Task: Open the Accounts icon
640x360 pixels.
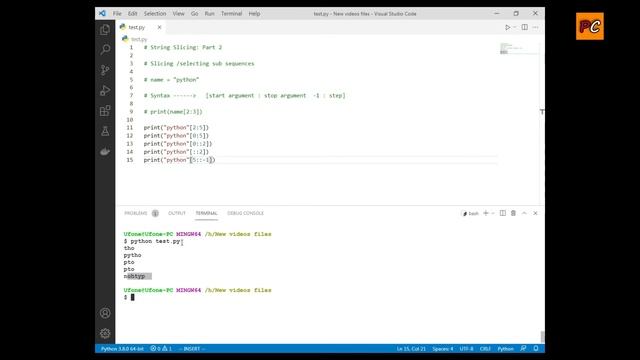Action: click(105, 313)
